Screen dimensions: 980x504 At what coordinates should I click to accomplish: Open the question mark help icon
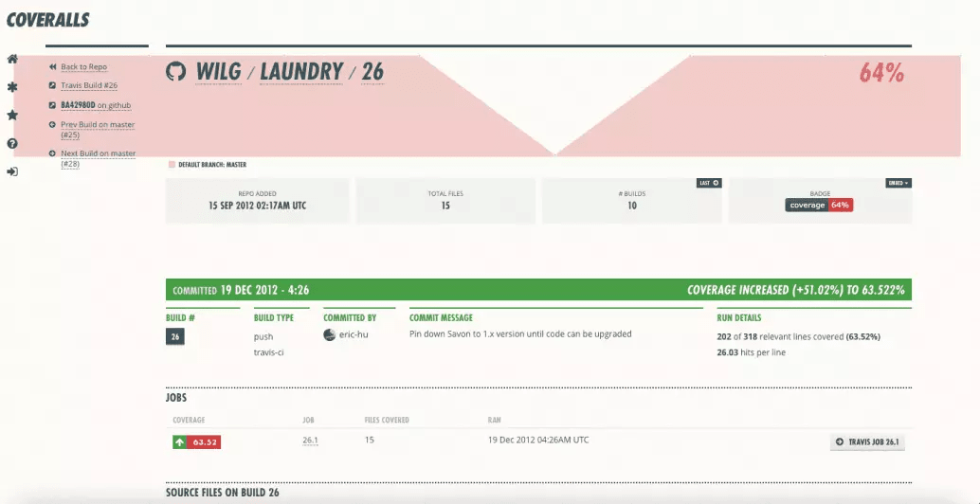coord(12,144)
